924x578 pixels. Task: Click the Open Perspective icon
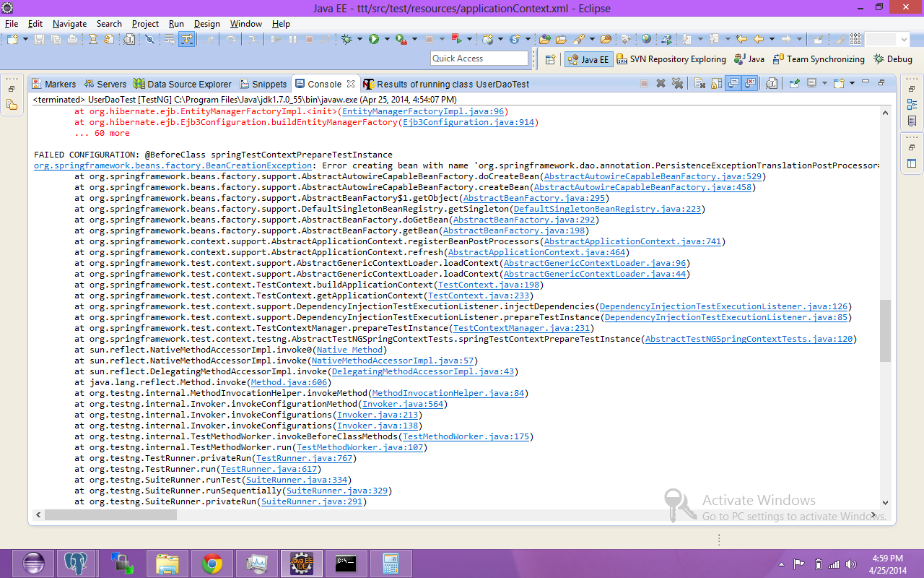550,59
